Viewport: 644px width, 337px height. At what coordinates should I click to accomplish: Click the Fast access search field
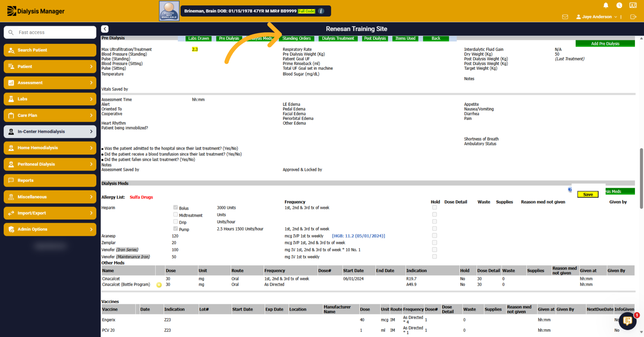[50, 32]
